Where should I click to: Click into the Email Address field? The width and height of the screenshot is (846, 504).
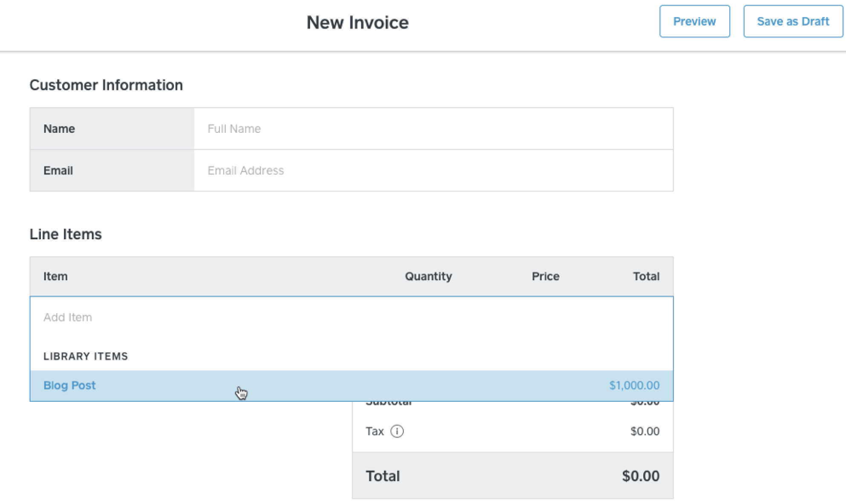(x=433, y=171)
